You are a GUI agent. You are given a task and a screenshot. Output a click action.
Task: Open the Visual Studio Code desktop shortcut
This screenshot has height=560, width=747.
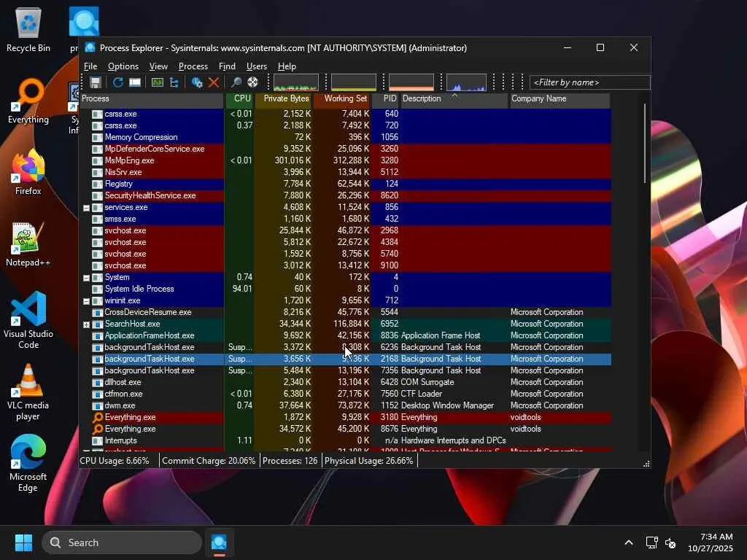(28, 321)
